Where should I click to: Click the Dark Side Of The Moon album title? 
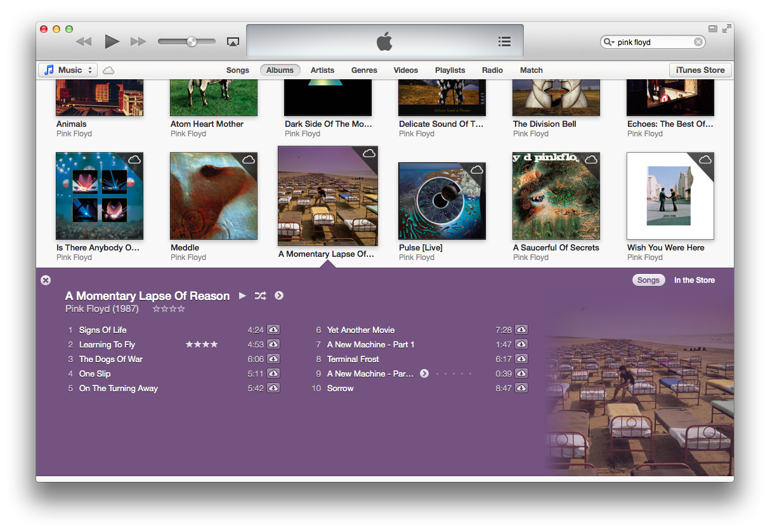tap(328, 124)
